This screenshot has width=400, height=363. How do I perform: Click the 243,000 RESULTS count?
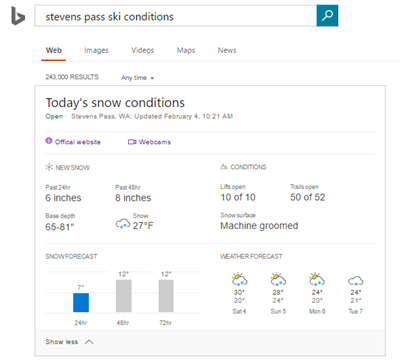tap(72, 77)
